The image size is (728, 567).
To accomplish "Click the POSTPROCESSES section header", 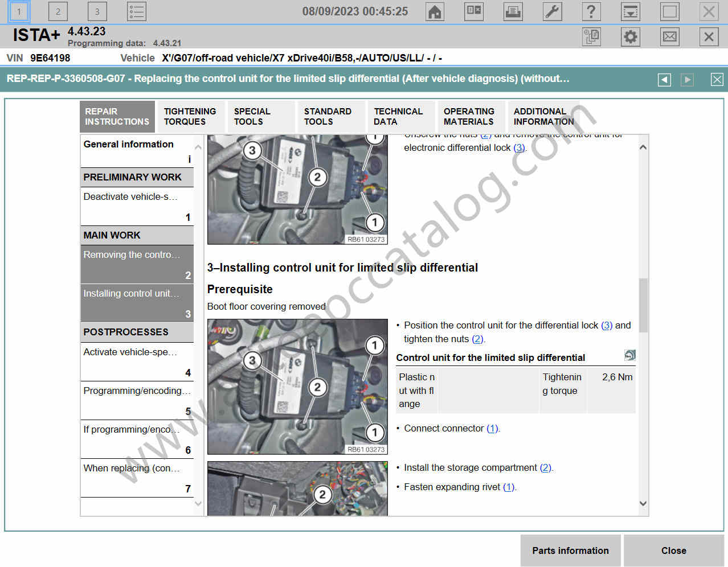I will pyautogui.click(x=137, y=332).
